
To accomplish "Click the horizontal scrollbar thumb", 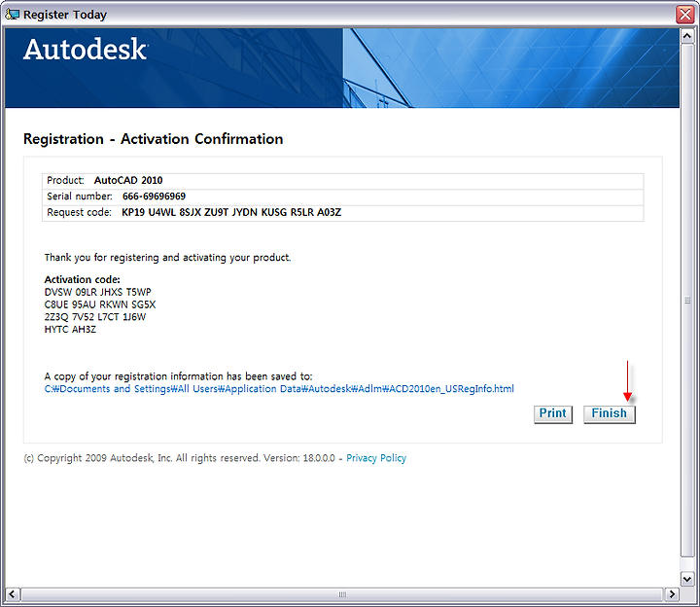I will (x=341, y=594).
